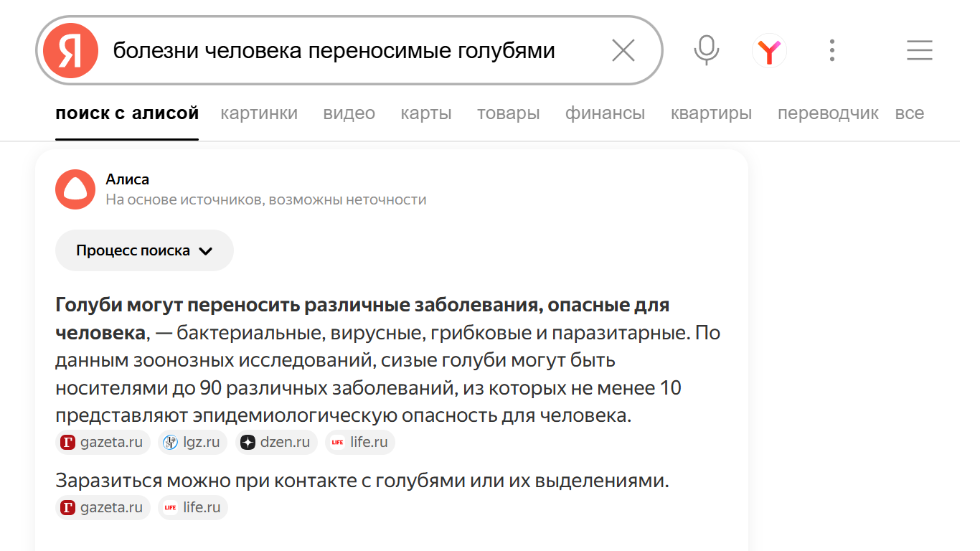
Task: Click the red Yandex logo icon
Action: pos(70,50)
